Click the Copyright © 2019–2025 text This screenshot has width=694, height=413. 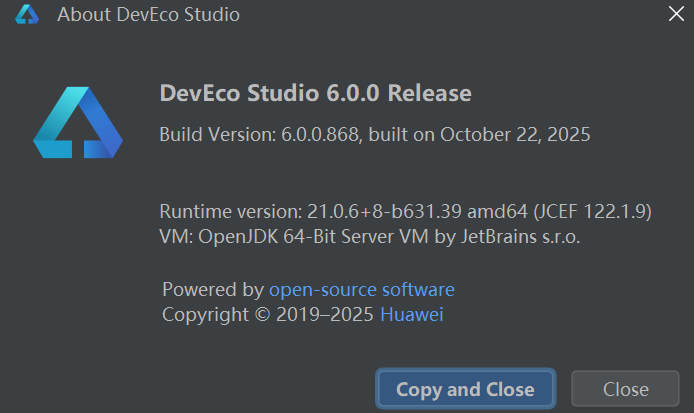(268, 315)
